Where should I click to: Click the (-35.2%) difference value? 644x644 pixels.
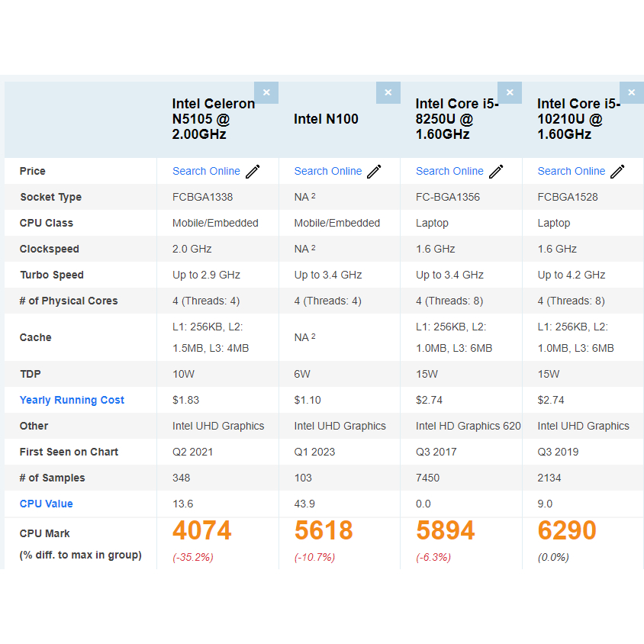pos(193,557)
